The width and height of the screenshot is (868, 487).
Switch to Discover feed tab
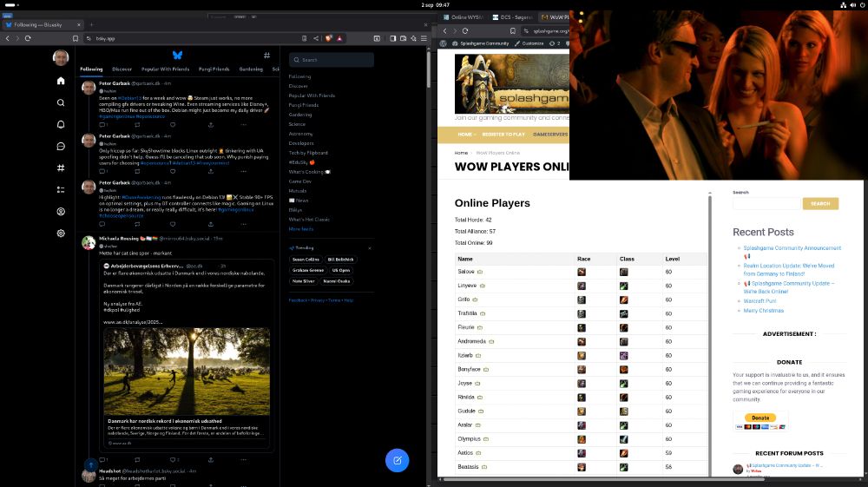pos(122,69)
